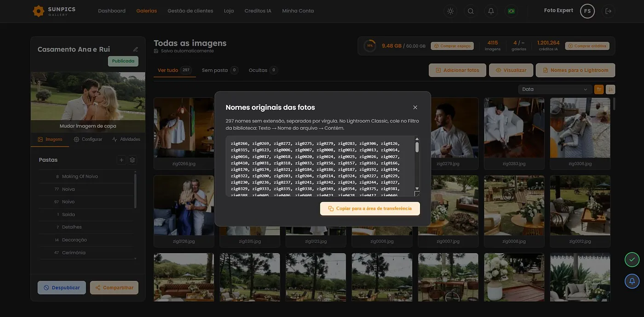The width and height of the screenshot is (644, 317).
Task: Open Gestão de clientes menu
Action: pyautogui.click(x=190, y=11)
